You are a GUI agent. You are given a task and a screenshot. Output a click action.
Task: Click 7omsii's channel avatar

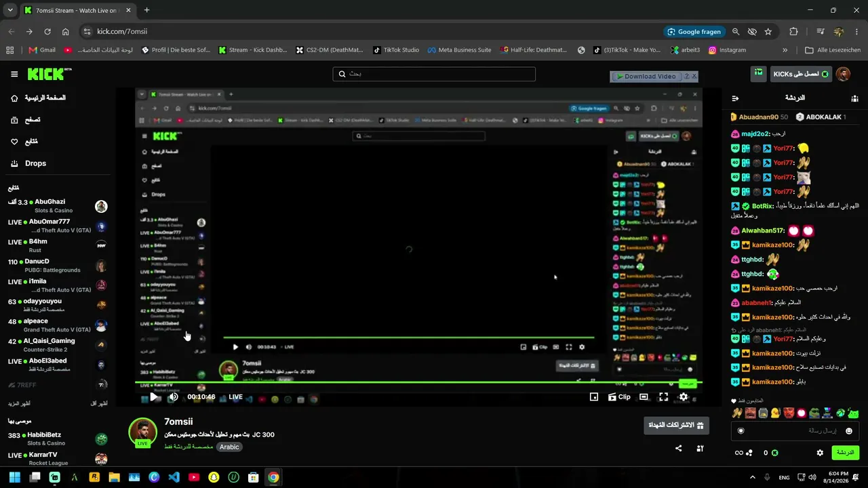coord(142,432)
